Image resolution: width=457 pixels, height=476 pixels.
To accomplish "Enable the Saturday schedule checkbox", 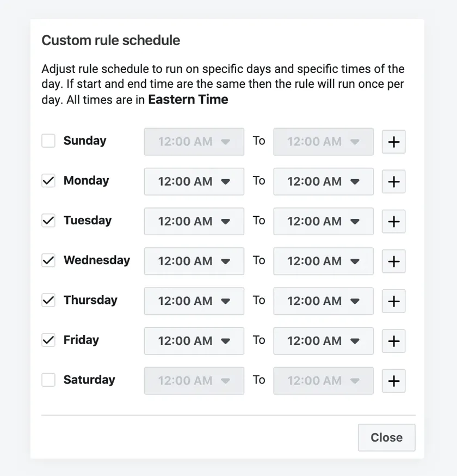I will tap(48, 380).
